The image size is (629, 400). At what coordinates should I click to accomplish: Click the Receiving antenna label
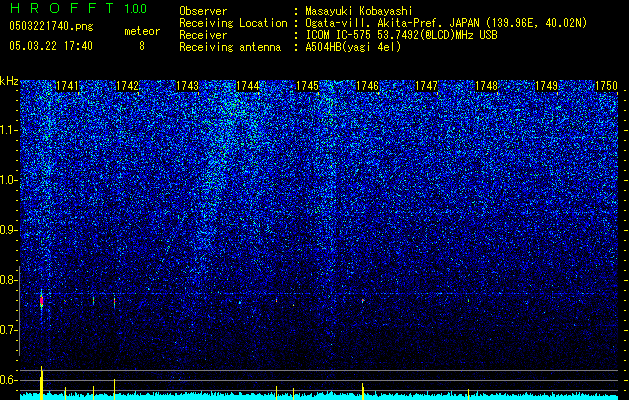(230, 47)
